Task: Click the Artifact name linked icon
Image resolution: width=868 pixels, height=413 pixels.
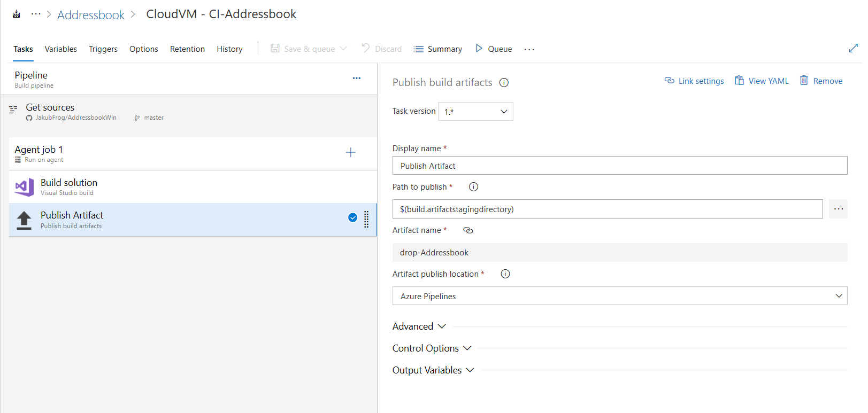Action: click(x=468, y=230)
